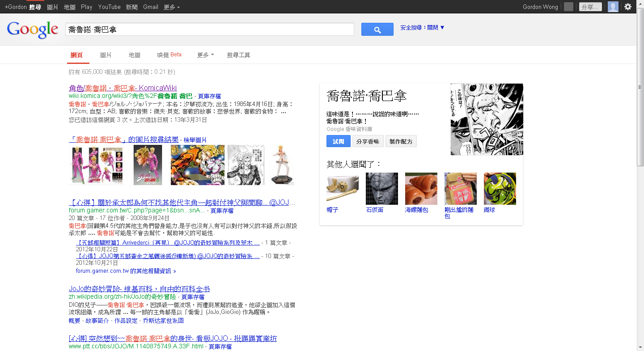The image size is (644, 351).
Task: Open cached page for the KomicaWiki result
Action: 209,96
